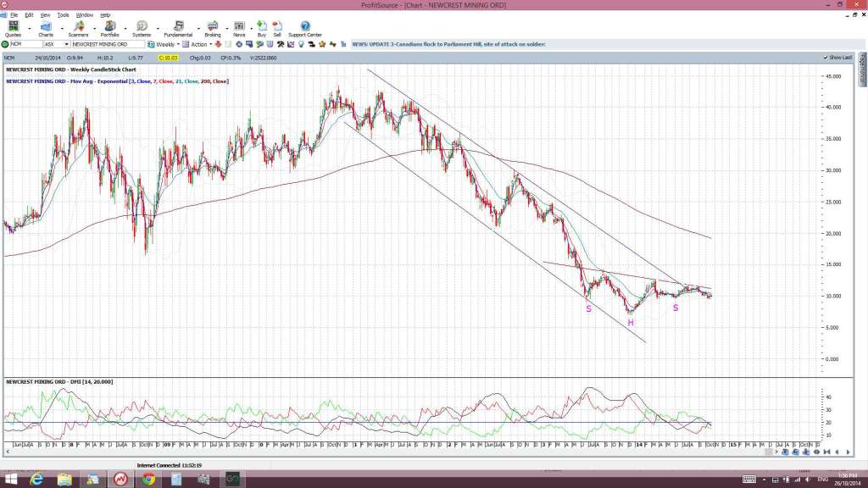868x488 pixels.
Task: Click the green icon beside the NCM symbol box
Action: pos(5,44)
